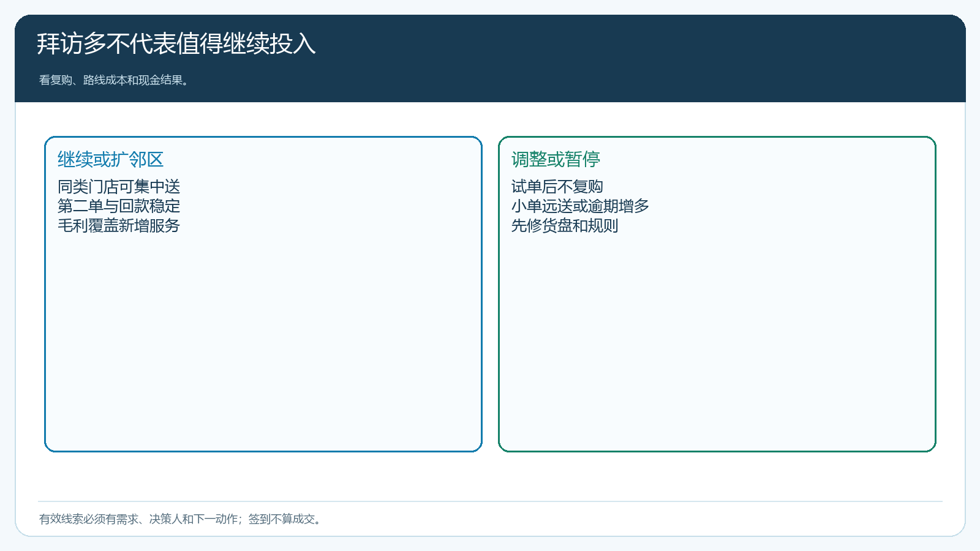980x551 pixels.
Task: Click the line 毛利覆盖新增服务
Action: click(119, 226)
